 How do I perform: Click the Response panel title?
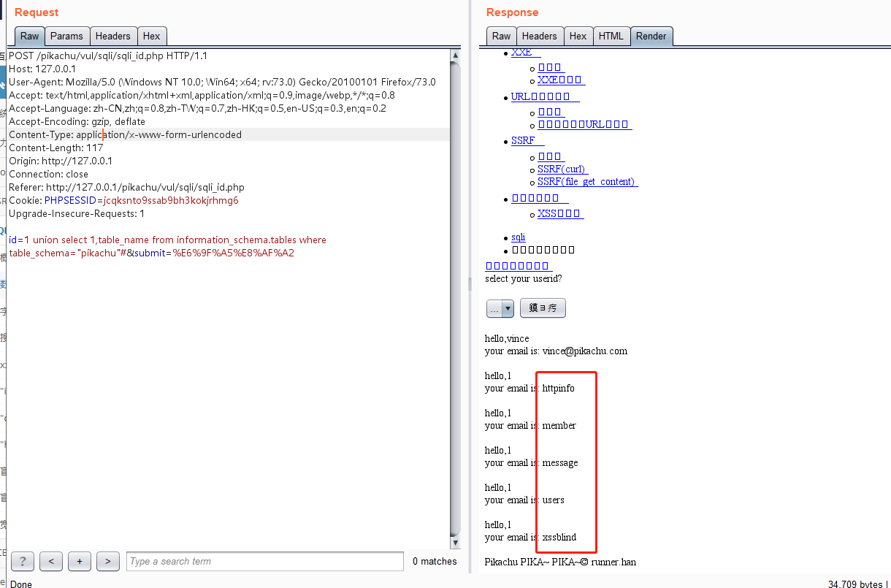(513, 12)
